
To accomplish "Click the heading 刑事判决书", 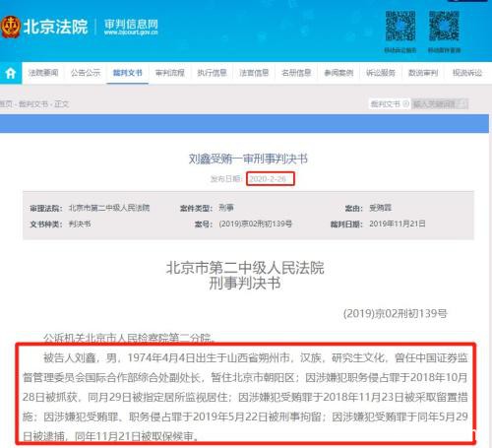I will coord(245,284).
